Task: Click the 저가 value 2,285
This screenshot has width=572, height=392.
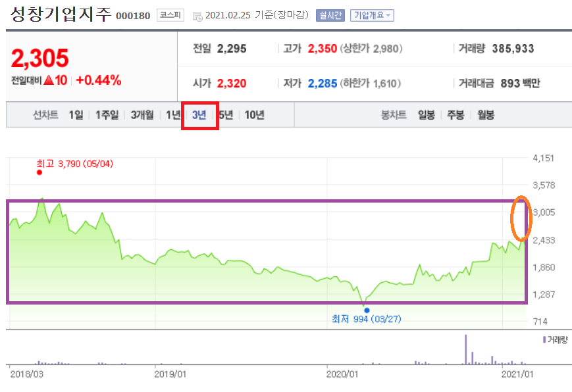Action: (x=322, y=84)
